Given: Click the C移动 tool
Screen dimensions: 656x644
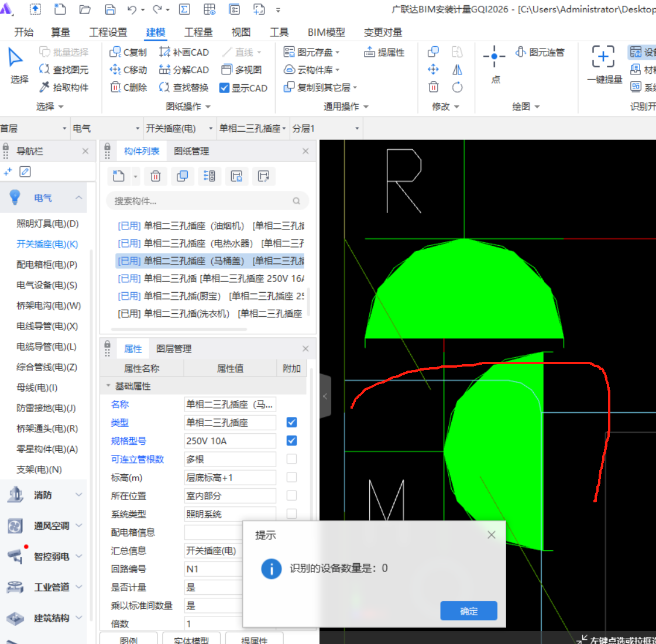Looking at the screenshot, I should tap(128, 70).
